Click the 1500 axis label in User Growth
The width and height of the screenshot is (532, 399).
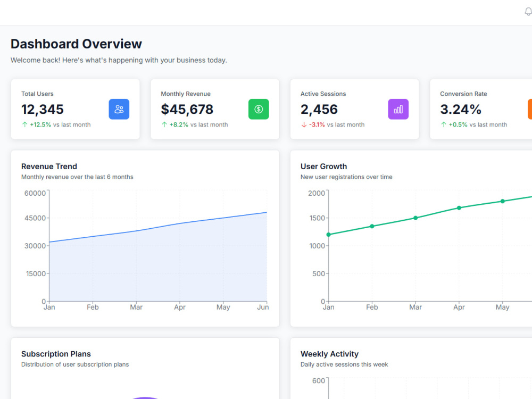click(x=317, y=218)
